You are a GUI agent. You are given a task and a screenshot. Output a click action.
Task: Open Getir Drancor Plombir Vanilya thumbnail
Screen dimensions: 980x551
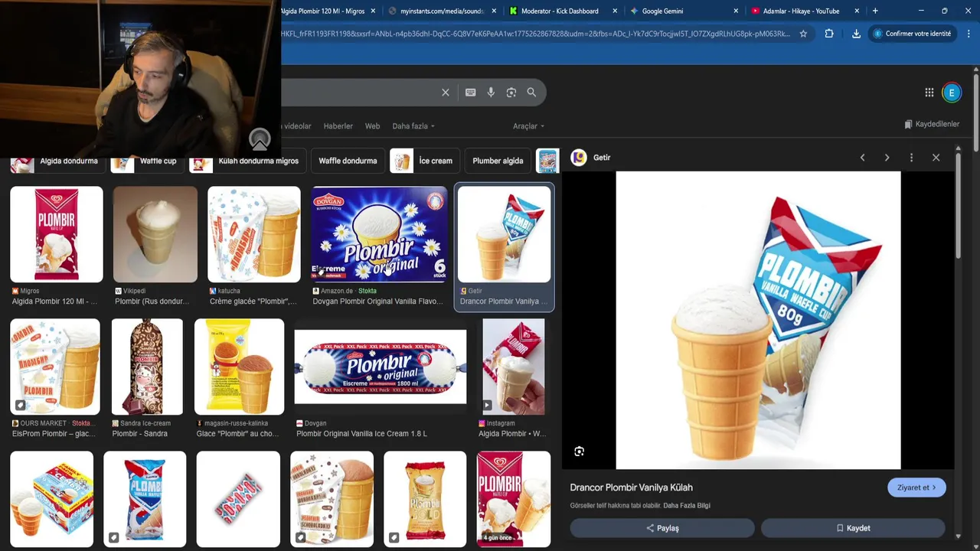coord(504,234)
